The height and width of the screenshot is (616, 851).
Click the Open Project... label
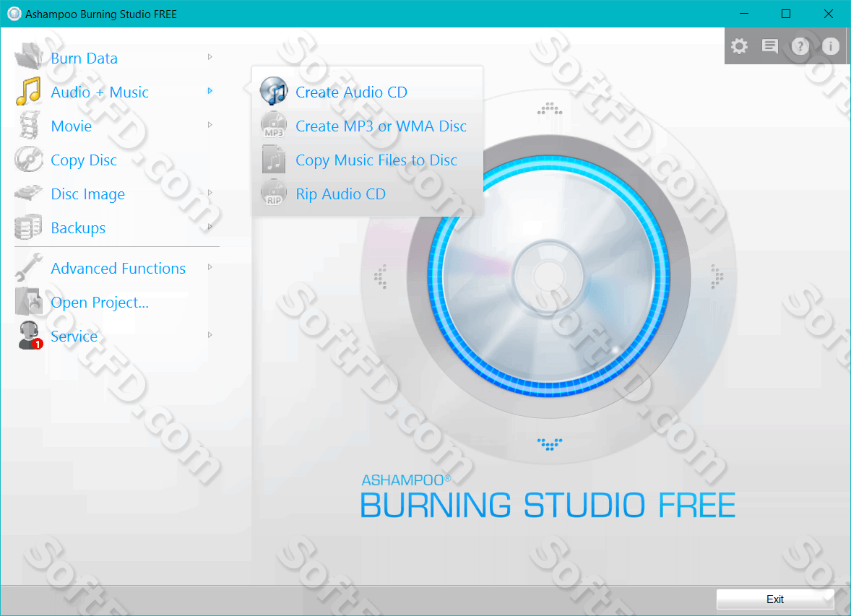point(99,303)
